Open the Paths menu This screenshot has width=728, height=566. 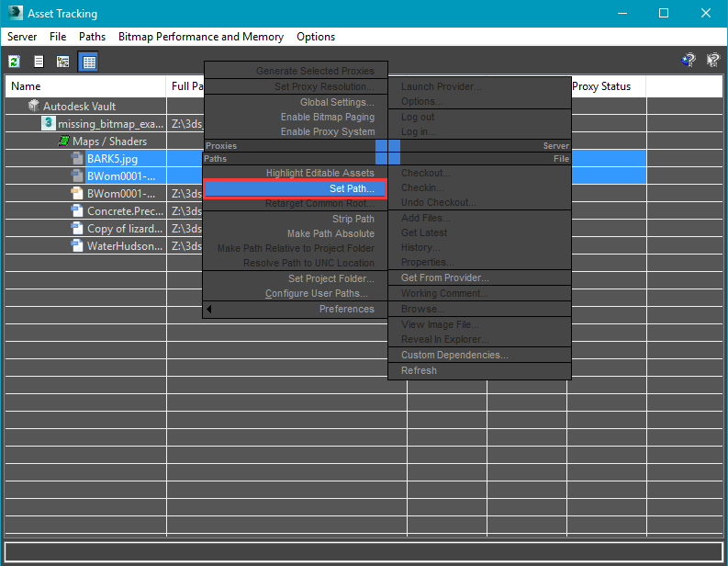coord(92,37)
